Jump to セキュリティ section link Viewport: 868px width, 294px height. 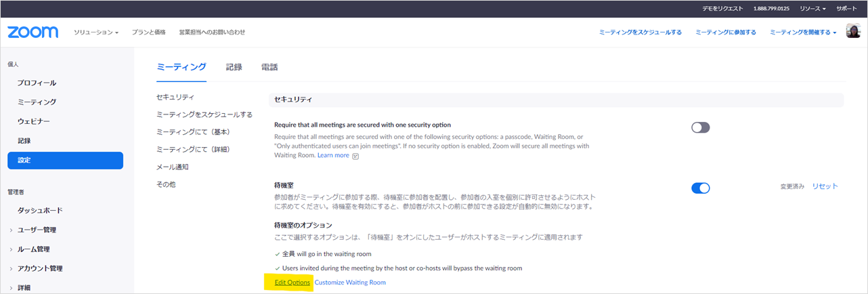click(x=175, y=98)
